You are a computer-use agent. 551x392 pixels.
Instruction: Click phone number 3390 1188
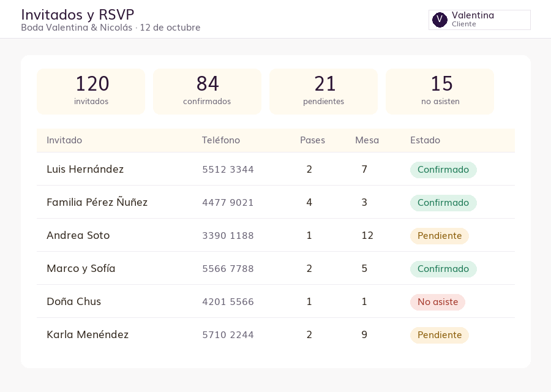point(228,236)
